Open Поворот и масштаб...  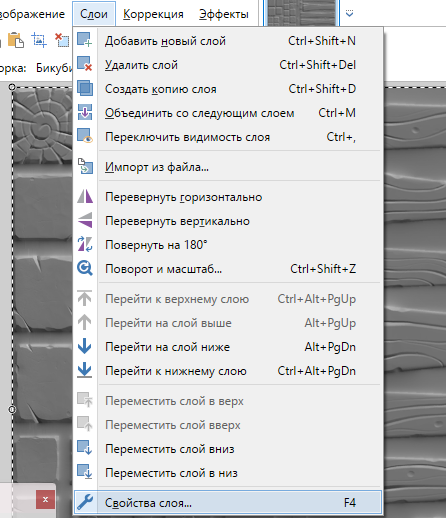click(x=228, y=269)
